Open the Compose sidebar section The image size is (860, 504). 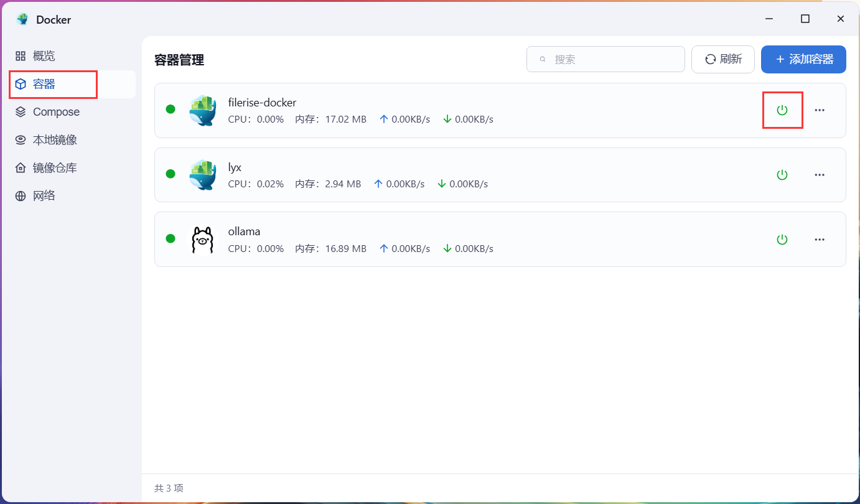(55, 111)
